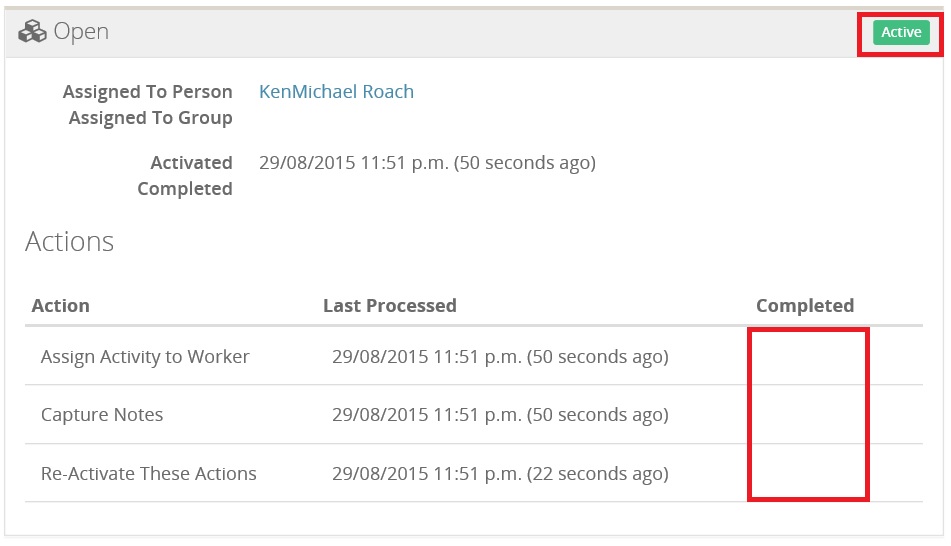Click Last Processed time for Assign Activity
The width and height of the screenshot is (951, 546).
[500, 357]
